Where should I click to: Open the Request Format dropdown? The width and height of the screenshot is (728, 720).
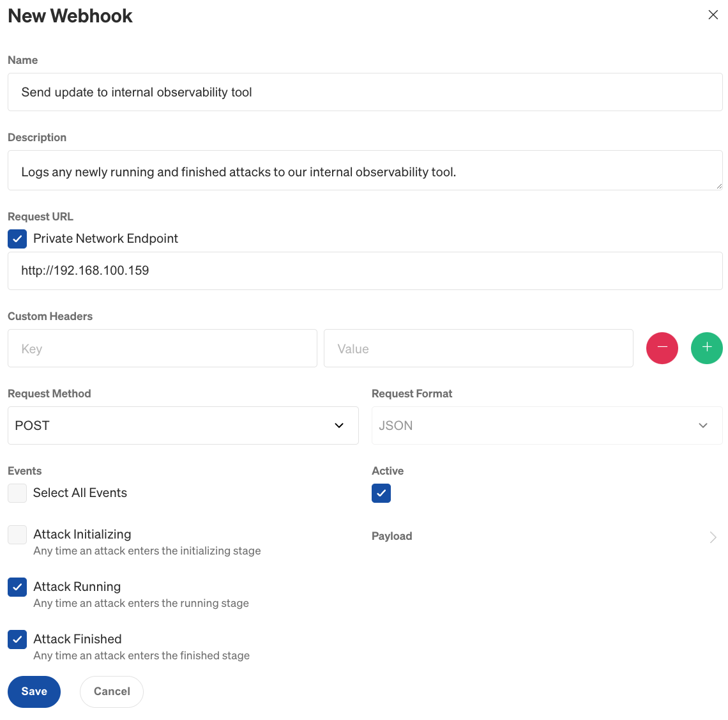point(547,425)
